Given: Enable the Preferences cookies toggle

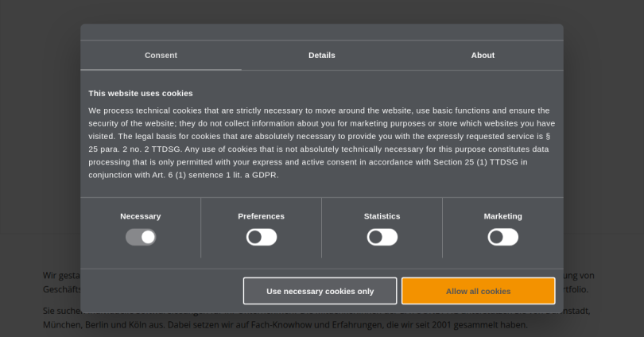Looking at the screenshot, I should coord(262,237).
